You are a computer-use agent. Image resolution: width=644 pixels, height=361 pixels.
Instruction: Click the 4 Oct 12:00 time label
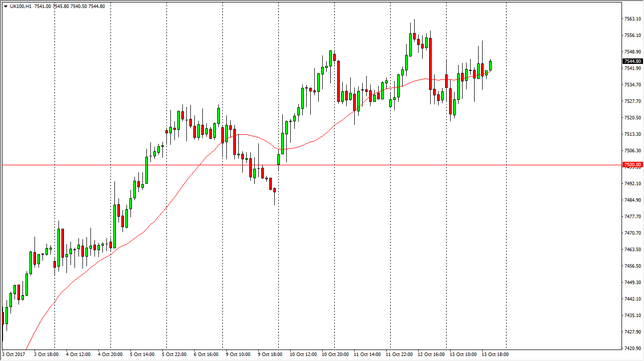point(78,355)
